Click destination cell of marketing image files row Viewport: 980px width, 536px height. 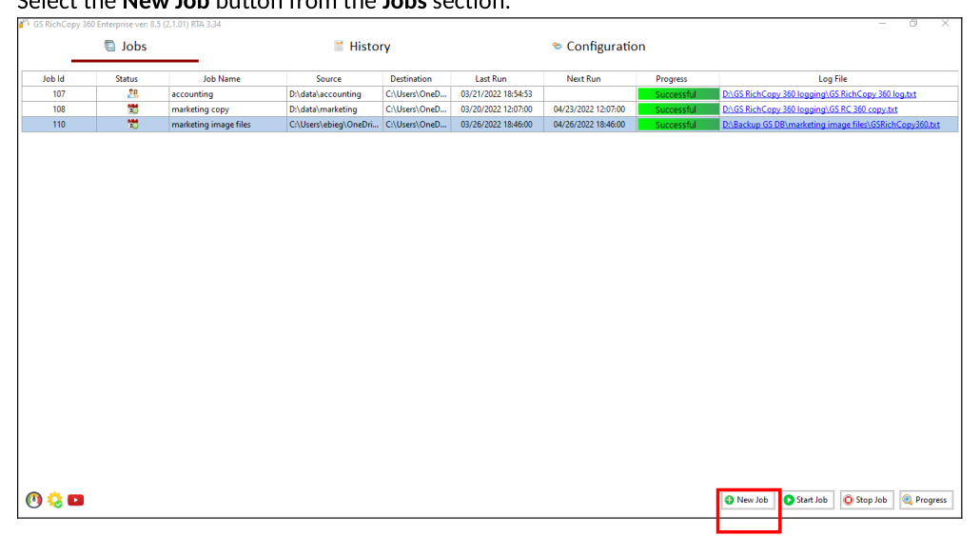point(416,125)
